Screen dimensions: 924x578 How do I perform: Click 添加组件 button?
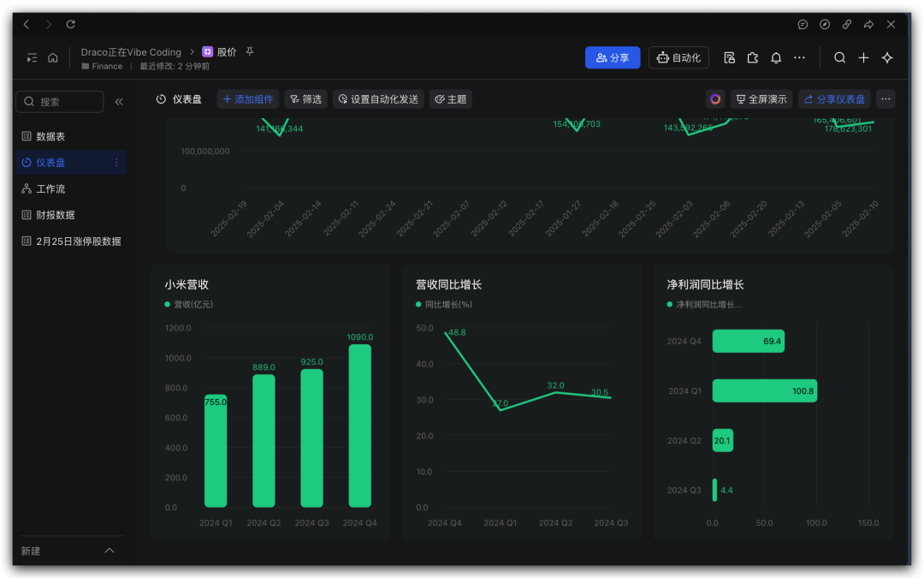pos(247,99)
